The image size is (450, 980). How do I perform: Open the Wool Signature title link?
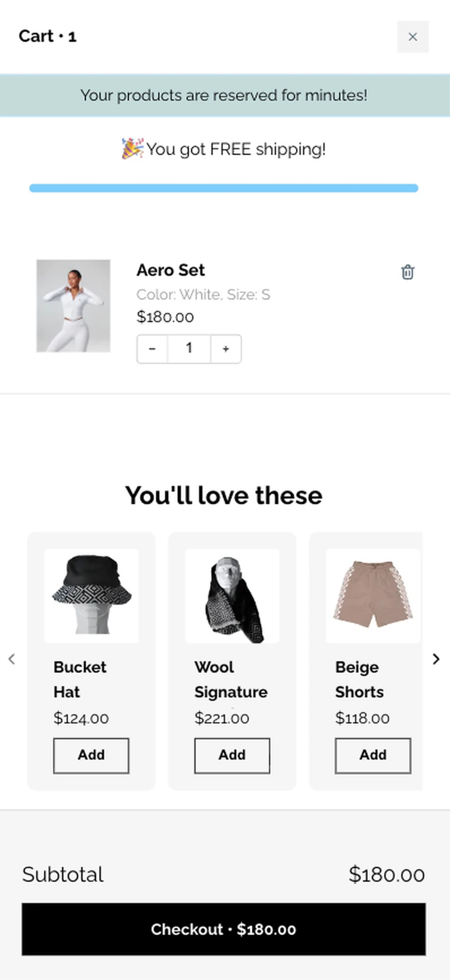point(231,679)
